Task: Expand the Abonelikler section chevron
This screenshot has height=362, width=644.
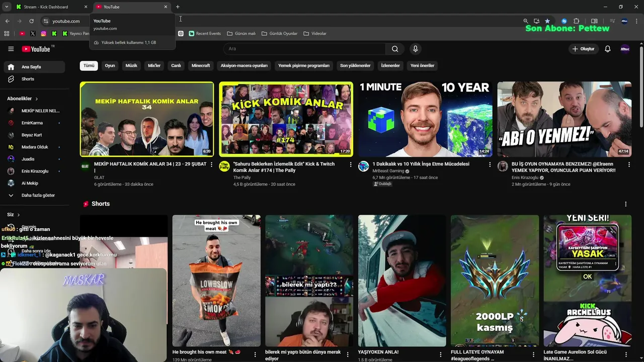Action: point(36,99)
